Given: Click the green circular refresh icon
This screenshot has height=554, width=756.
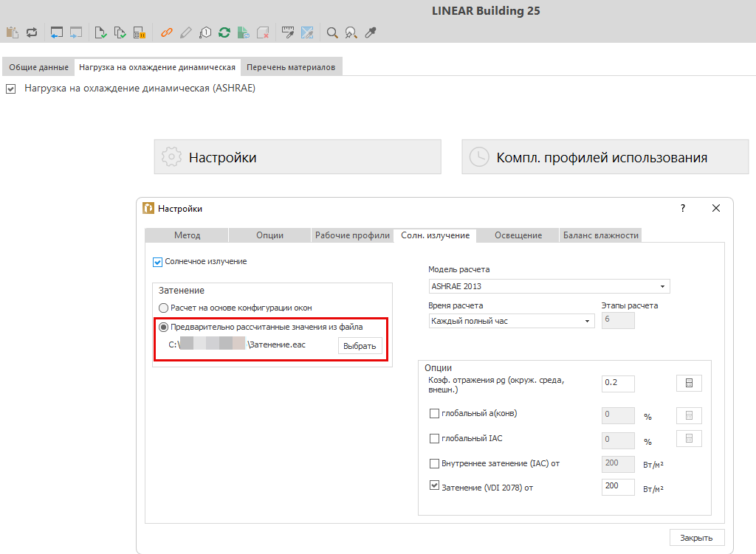Looking at the screenshot, I should (224, 32).
